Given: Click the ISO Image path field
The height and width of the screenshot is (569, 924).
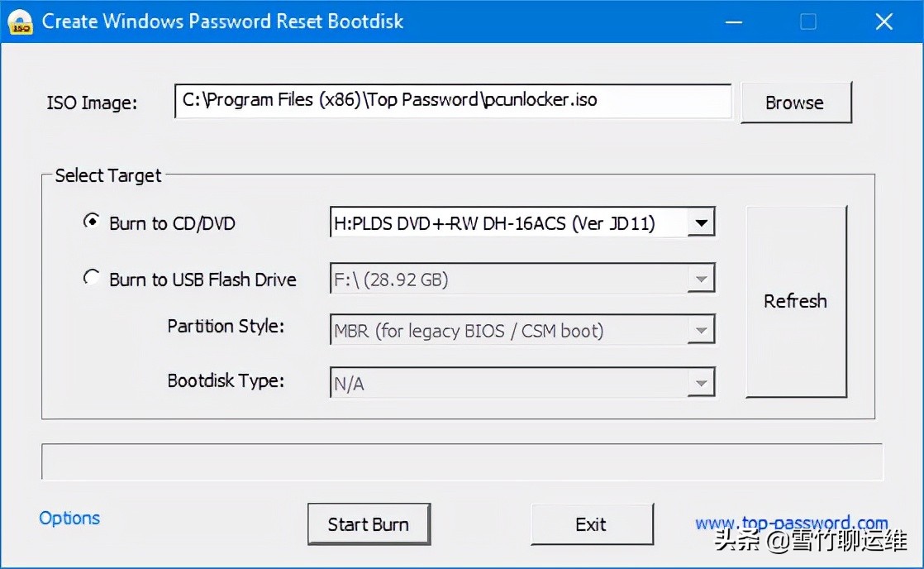Looking at the screenshot, I should click(452, 101).
